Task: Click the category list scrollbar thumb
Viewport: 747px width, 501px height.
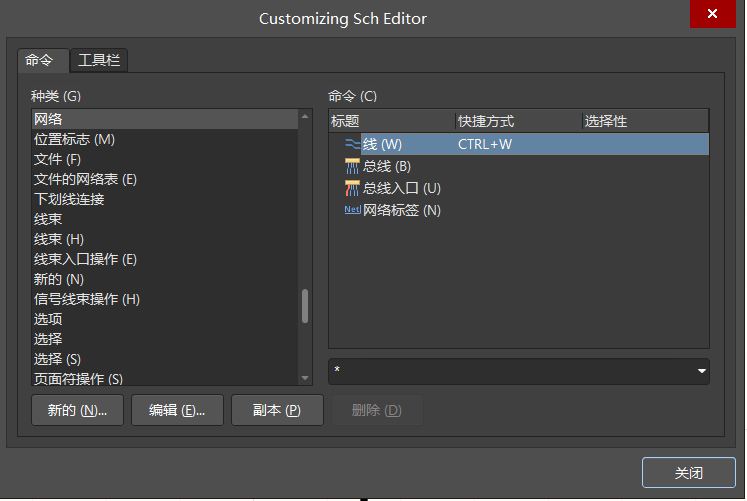Action: (x=305, y=306)
